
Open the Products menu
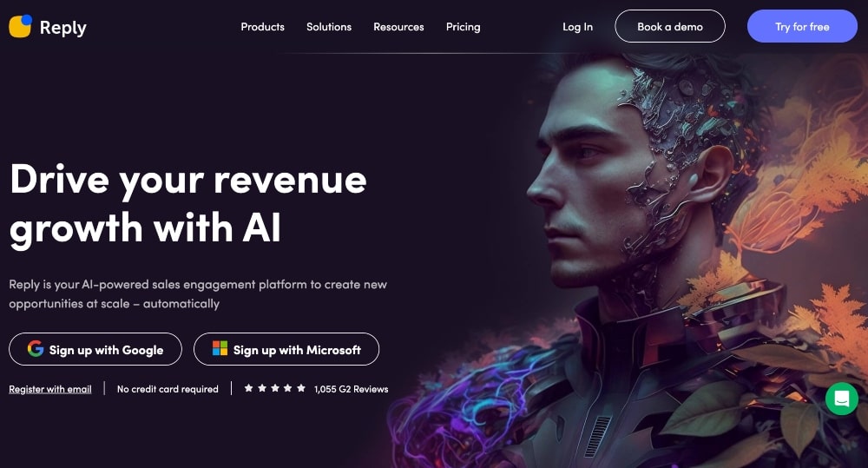(x=262, y=27)
